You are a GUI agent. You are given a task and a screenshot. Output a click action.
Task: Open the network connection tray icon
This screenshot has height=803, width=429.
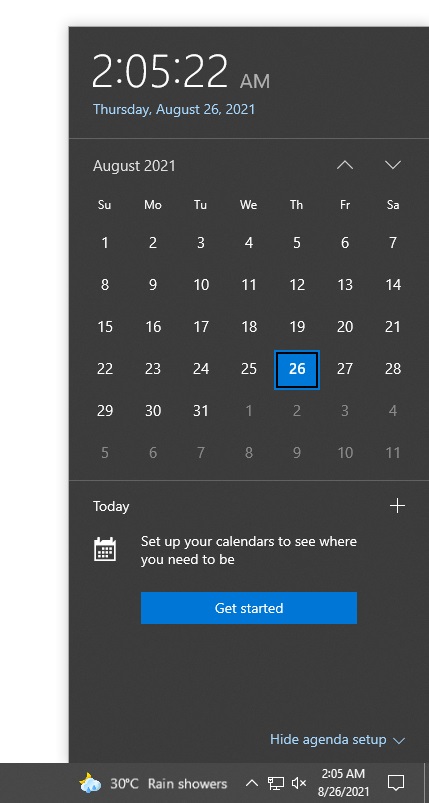click(x=276, y=783)
